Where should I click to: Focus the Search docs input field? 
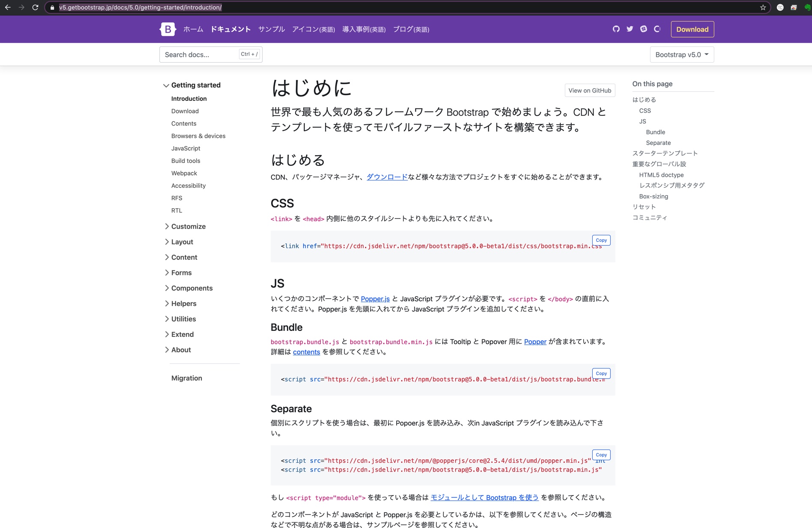(x=211, y=54)
